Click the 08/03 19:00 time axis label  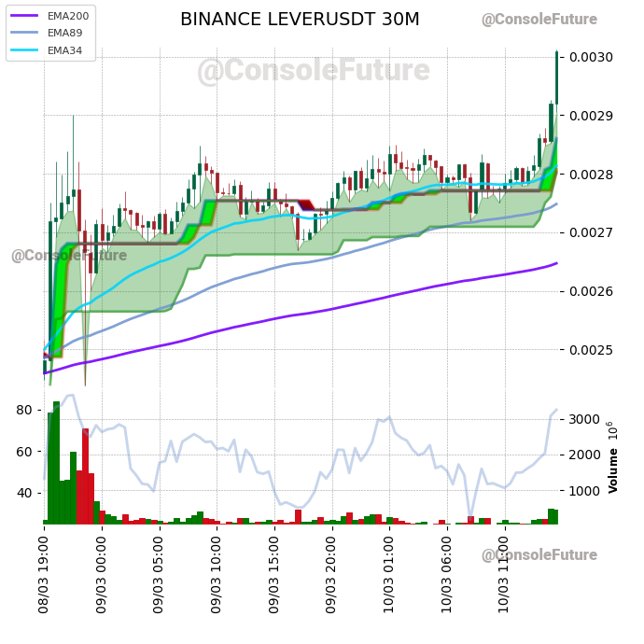tap(44, 575)
